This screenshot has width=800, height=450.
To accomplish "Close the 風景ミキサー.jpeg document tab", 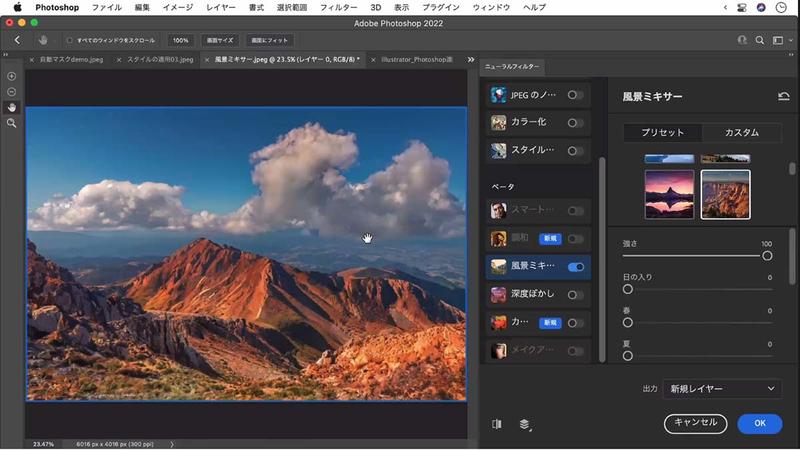I will tap(207, 60).
